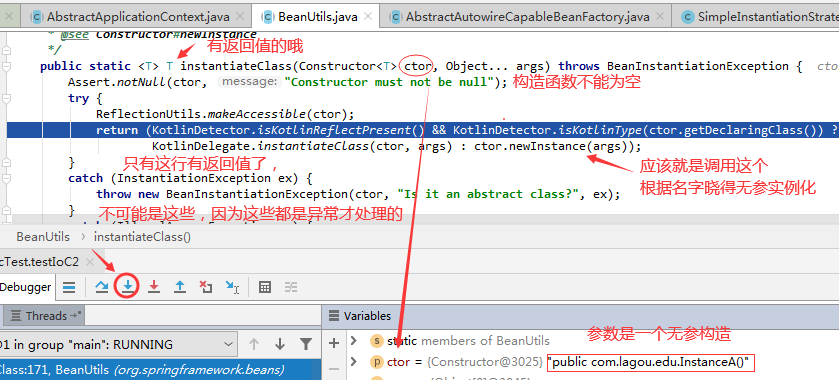Toggle the fold marker beside the catch line
The image size is (839, 380).
tap(6, 178)
